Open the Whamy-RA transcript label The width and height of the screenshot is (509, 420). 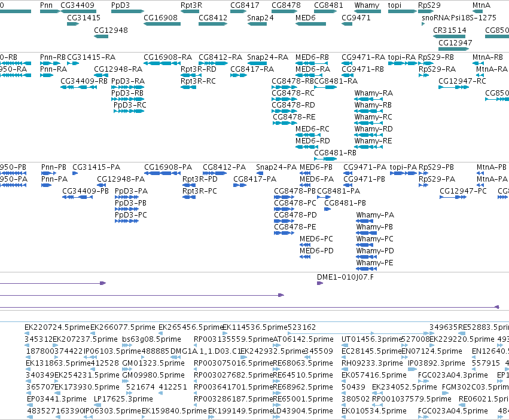pos(374,93)
